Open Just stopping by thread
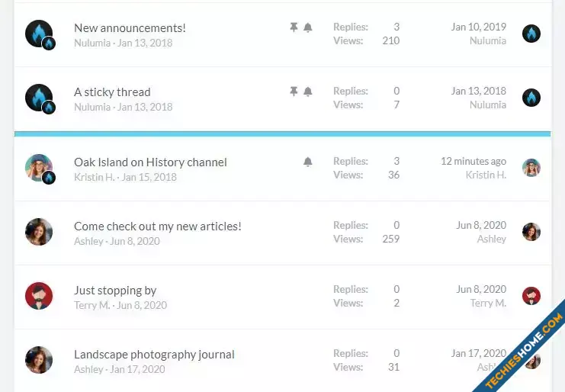This screenshot has height=392, width=565. (x=115, y=291)
